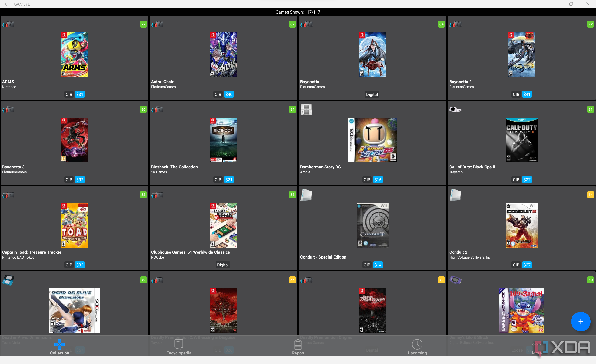
Task: Switch to the Encyclopedia tab
Action: [179, 347]
